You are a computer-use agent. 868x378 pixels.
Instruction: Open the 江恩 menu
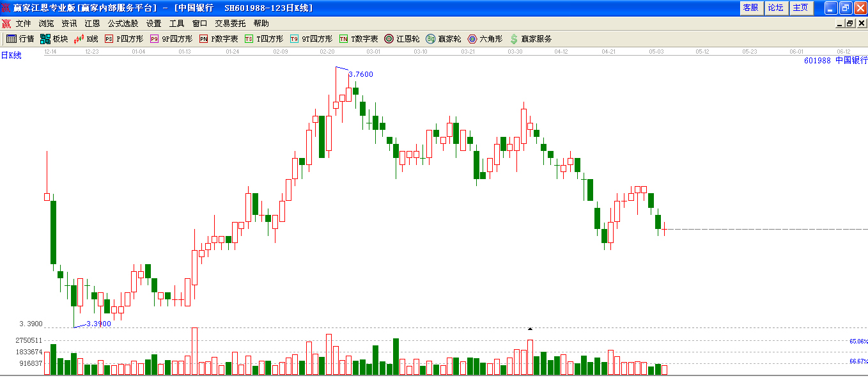(x=92, y=24)
